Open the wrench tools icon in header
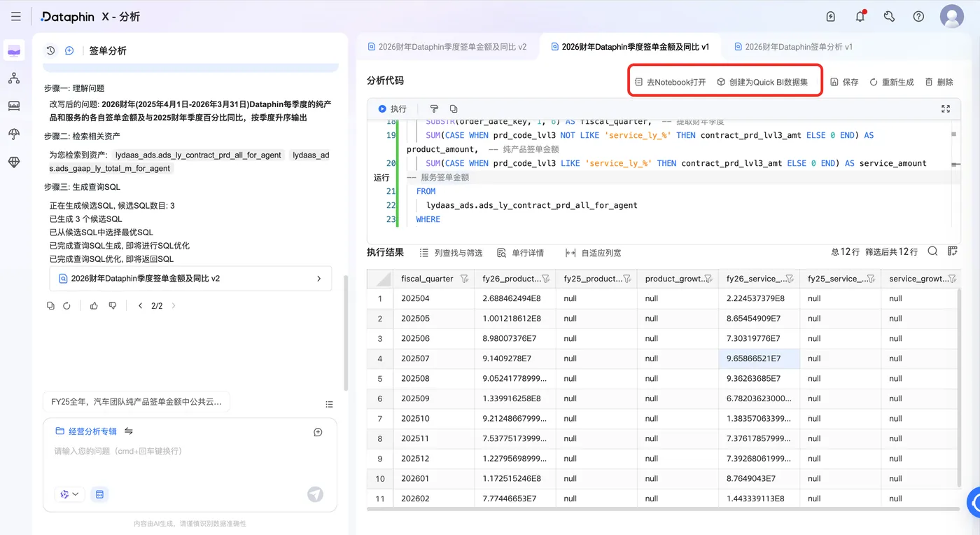 [889, 17]
